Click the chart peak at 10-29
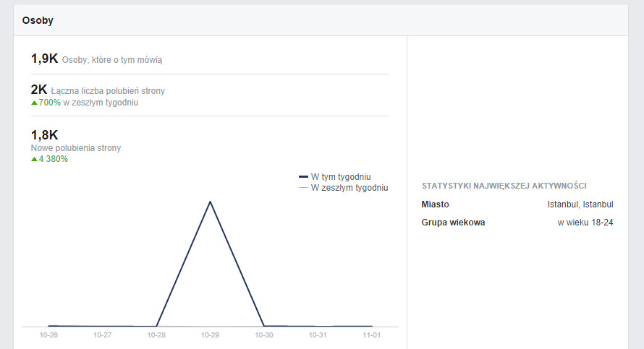The width and height of the screenshot is (644, 349). point(210,202)
